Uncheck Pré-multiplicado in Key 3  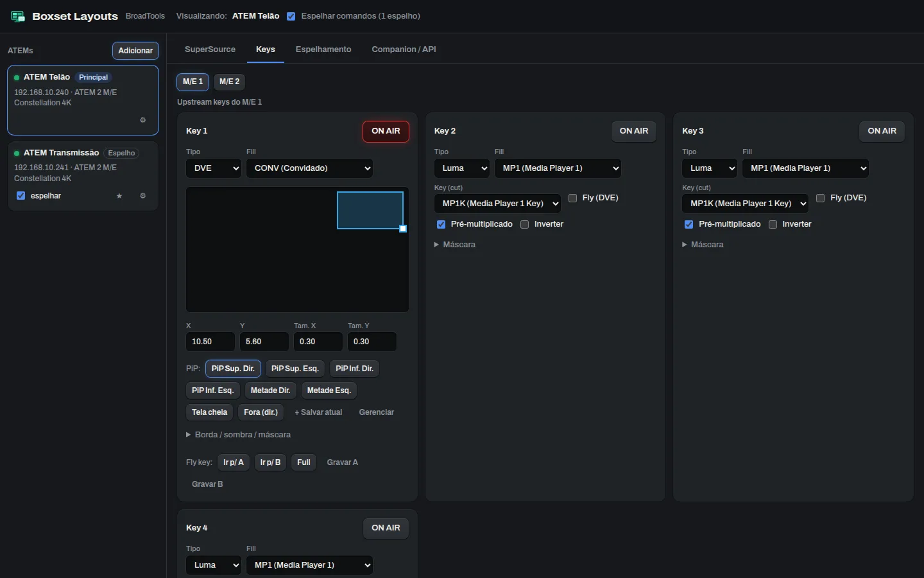pyautogui.click(x=689, y=224)
